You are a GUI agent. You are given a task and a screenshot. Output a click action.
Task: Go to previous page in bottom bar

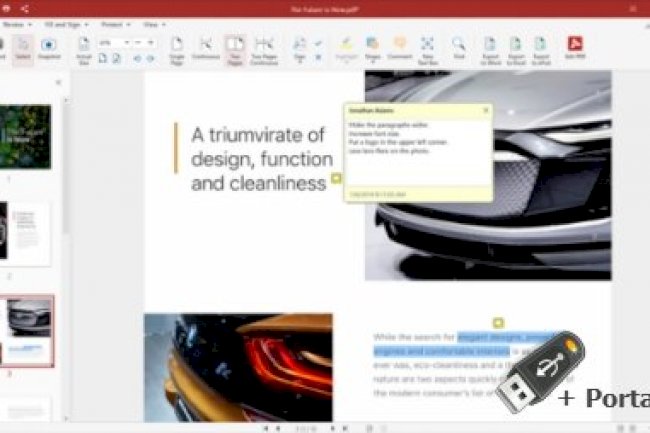coord(278,428)
